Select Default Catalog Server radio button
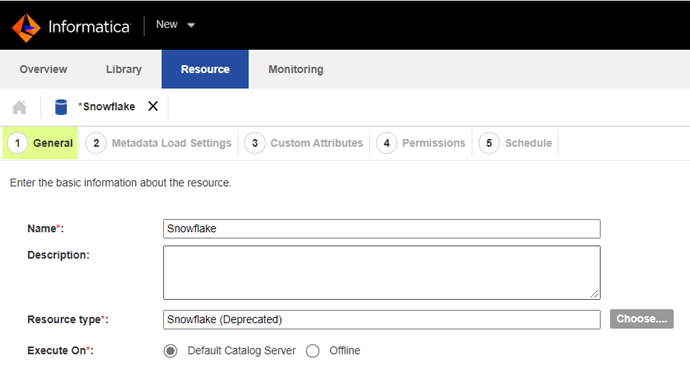690x369 pixels. (x=170, y=351)
